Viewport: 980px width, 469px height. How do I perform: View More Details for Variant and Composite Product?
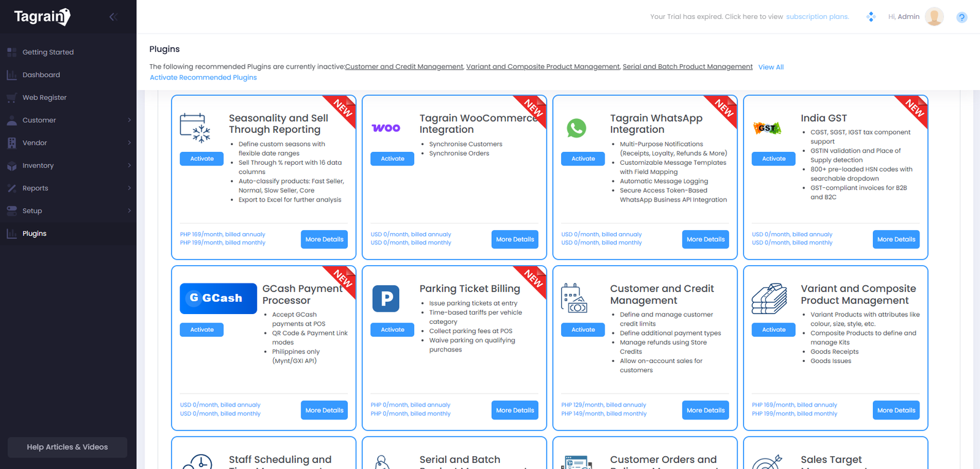[896, 410]
